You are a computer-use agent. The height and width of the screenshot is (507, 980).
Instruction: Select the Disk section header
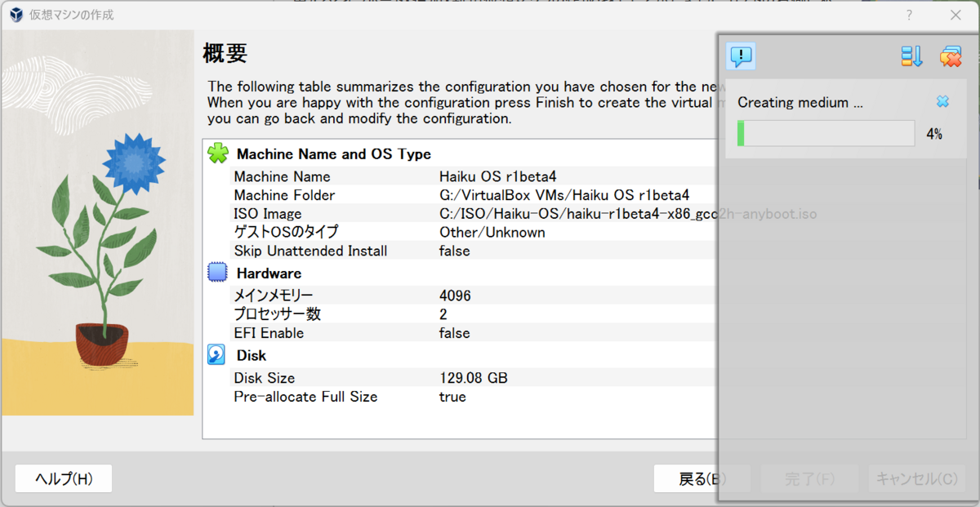pos(252,355)
